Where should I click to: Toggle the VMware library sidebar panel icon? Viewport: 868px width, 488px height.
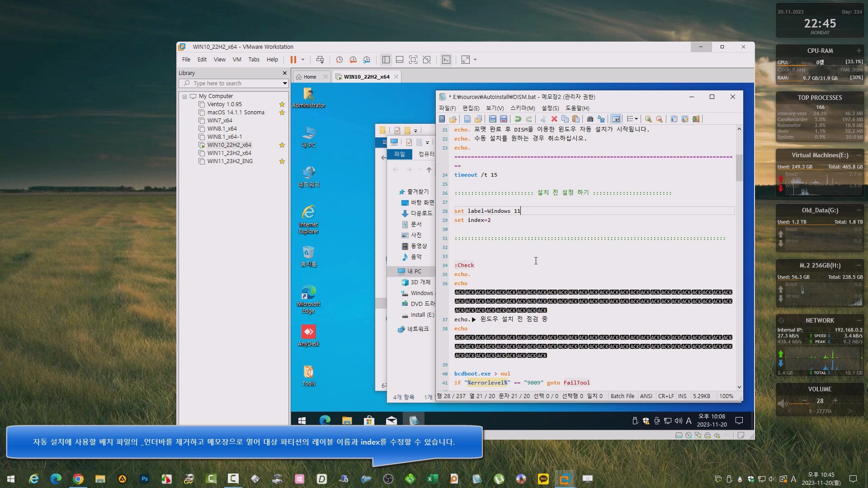(x=386, y=60)
